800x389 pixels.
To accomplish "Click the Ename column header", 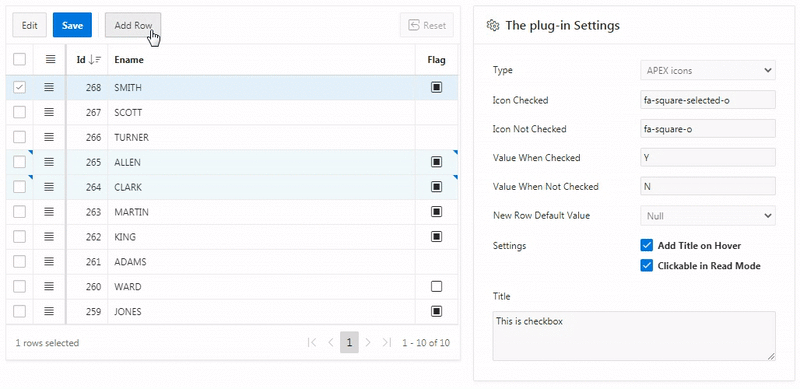I will 129,60.
